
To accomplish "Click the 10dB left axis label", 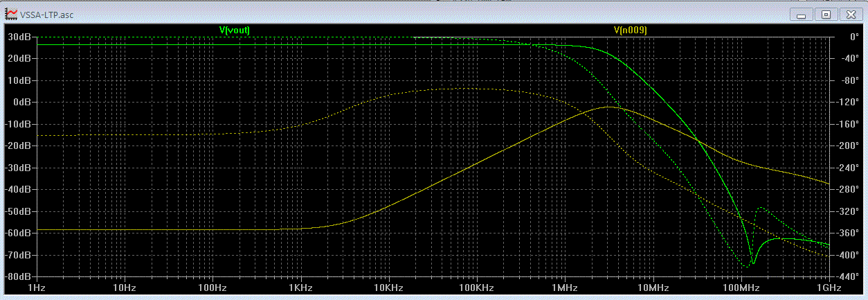I will click(18, 80).
